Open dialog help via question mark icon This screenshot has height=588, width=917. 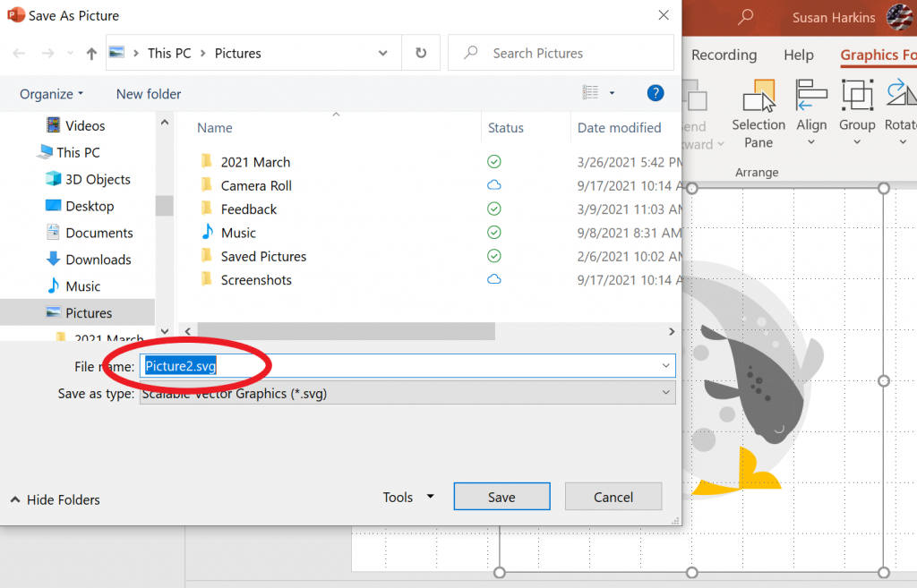[655, 93]
